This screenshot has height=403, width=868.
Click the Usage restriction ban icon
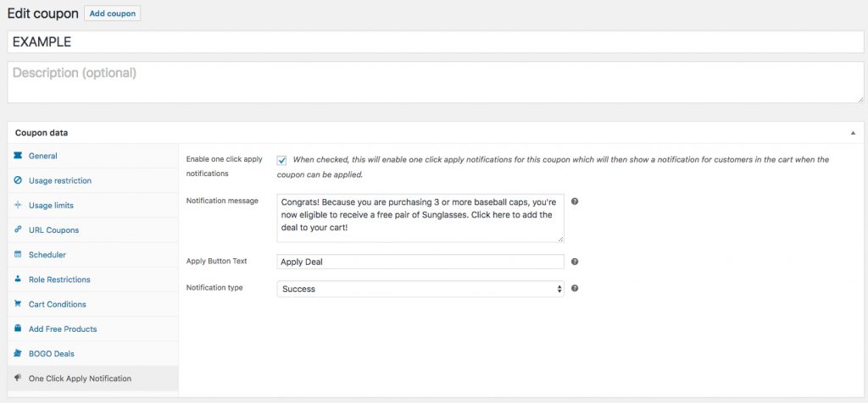click(x=19, y=180)
